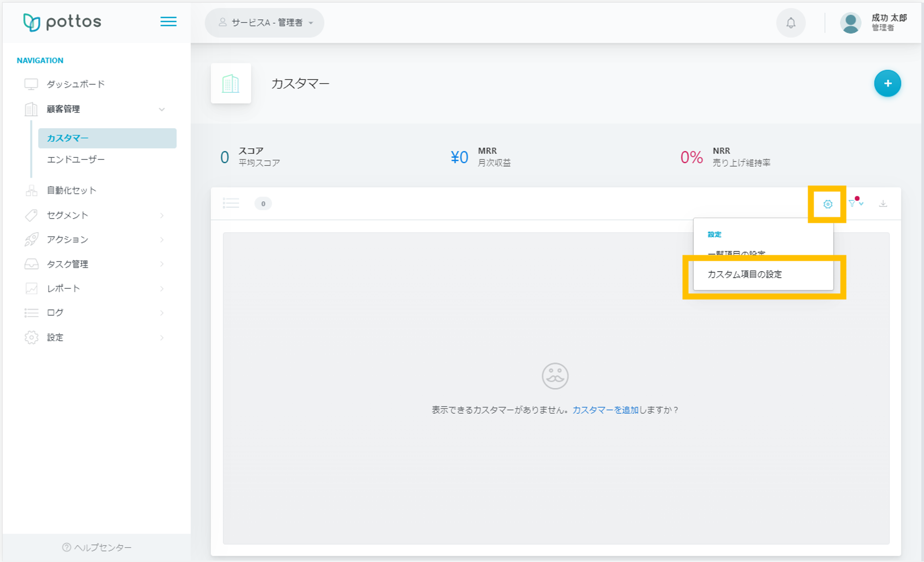Click the 0 count badge
The height and width of the screenshot is (562, 924).
263,204
